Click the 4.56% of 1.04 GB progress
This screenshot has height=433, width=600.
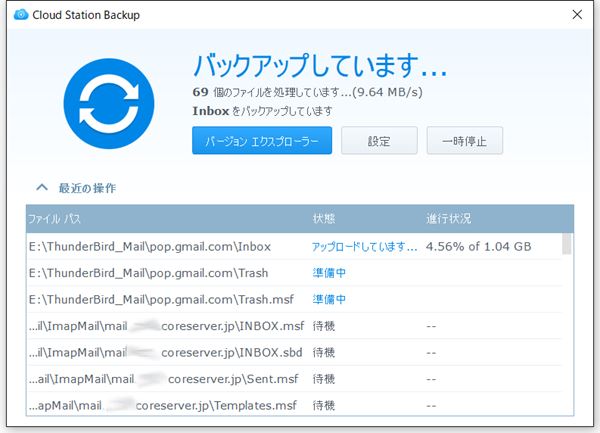(478, 246)
